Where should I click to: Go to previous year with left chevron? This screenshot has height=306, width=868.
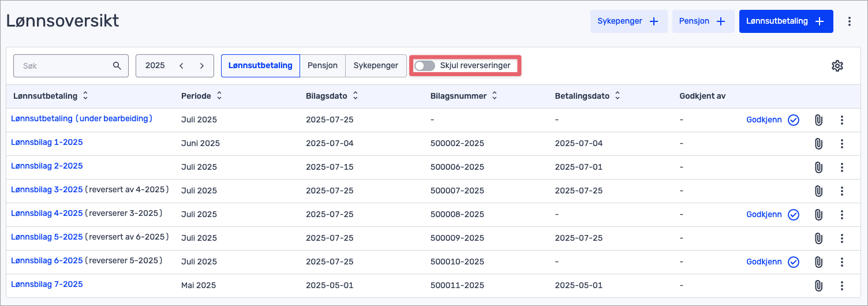pos(181,66)
